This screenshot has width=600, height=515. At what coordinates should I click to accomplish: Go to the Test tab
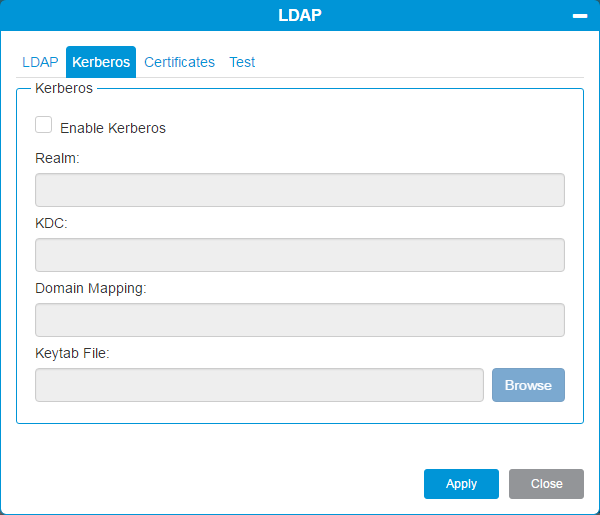pos(242,62)
